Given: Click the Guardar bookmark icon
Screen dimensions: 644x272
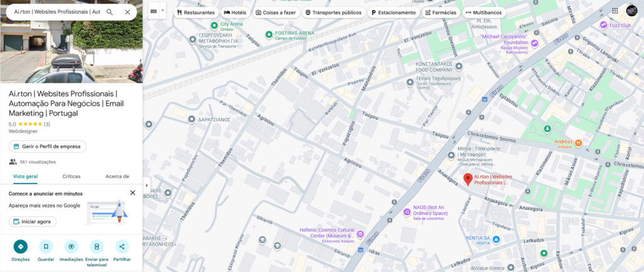Looking at the screenshot, I should [x=46, y=247].
